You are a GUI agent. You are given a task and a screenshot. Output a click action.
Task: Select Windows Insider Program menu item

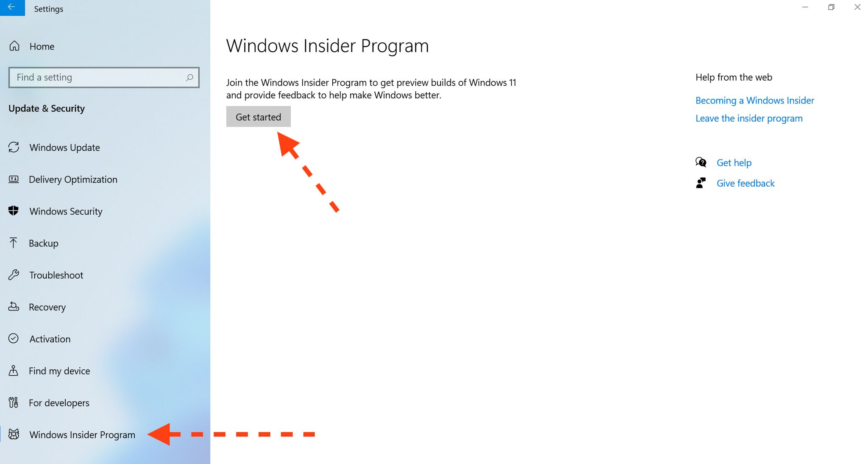[x=82, y=435]
